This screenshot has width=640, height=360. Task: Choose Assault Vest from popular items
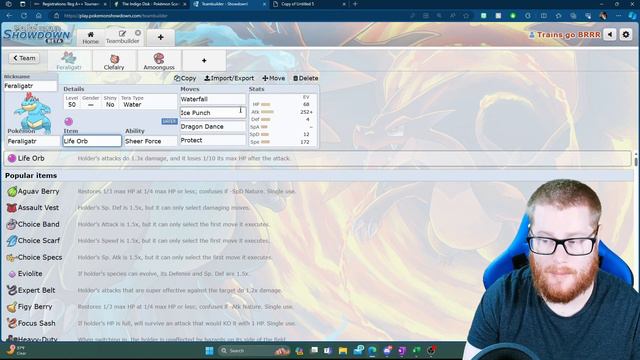pyautogui.click(x=317, y=208)
